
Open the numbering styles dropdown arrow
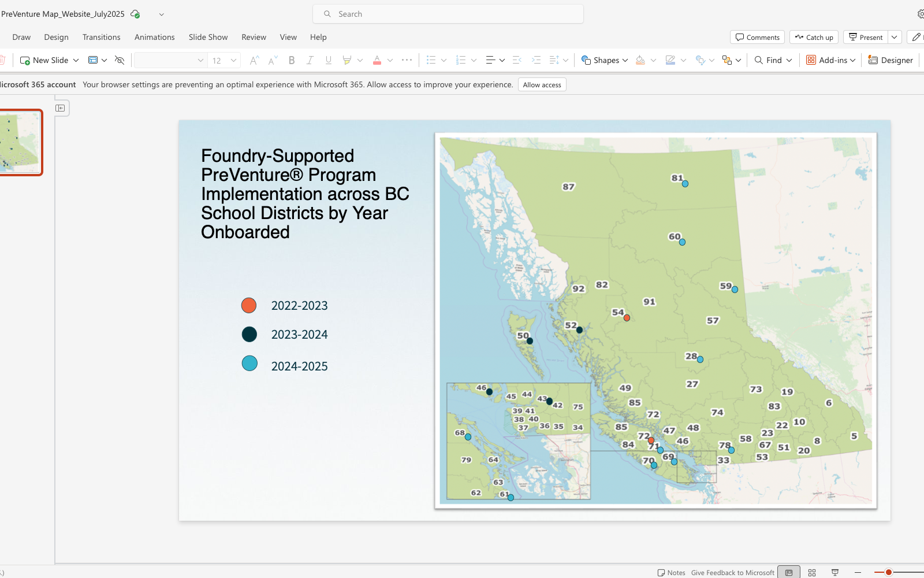click(x=474, y=60)
